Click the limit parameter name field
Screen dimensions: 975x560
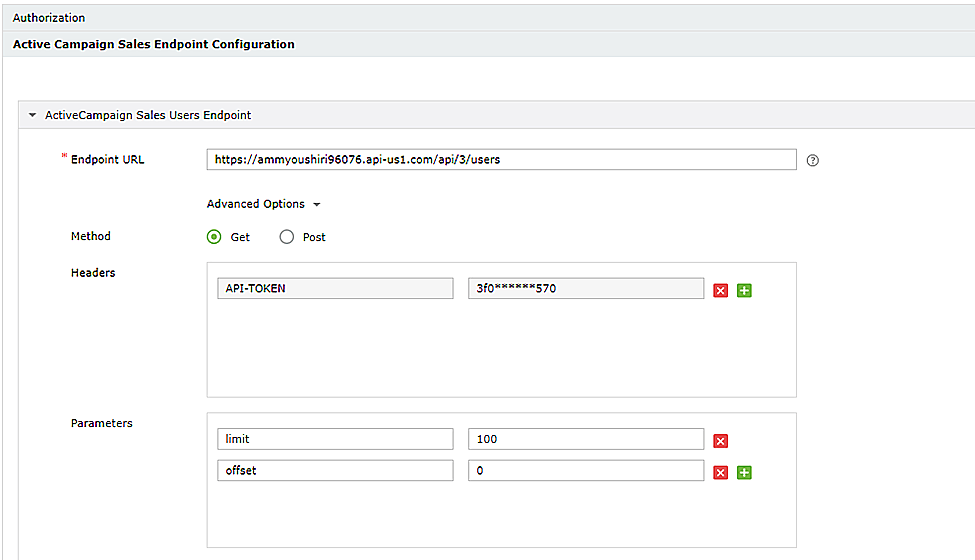334,439
